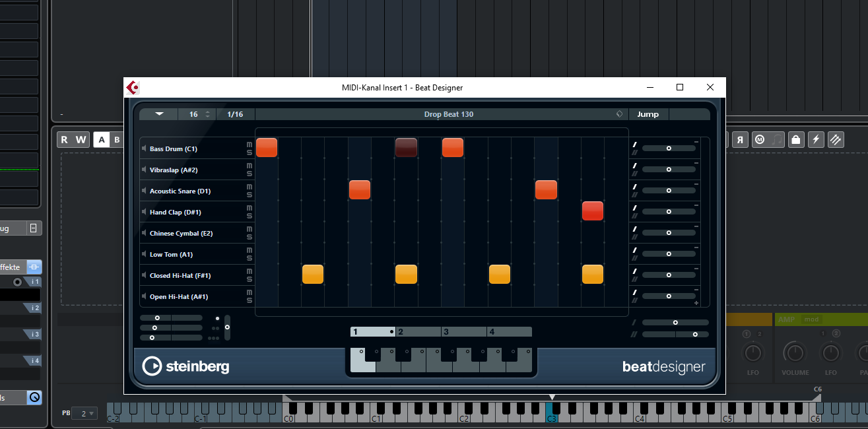Click the step count stepper showing 16
This screenshot has height=429, width=868.
(207, 114)
